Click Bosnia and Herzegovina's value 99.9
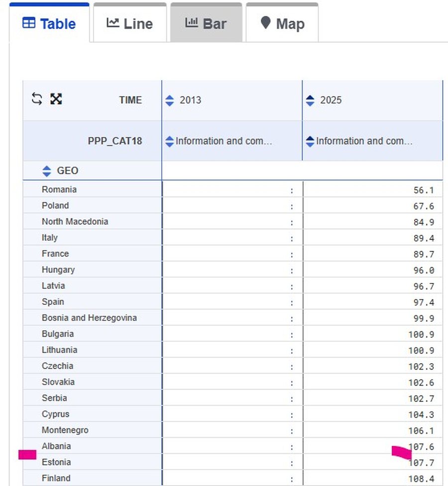The width and height of the screenshot is (448, 486). pos(424,319)
